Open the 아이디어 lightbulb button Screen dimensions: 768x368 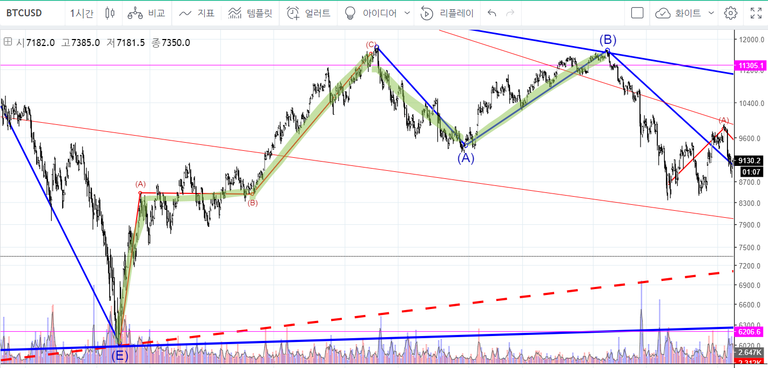click(x=372, y=13)
